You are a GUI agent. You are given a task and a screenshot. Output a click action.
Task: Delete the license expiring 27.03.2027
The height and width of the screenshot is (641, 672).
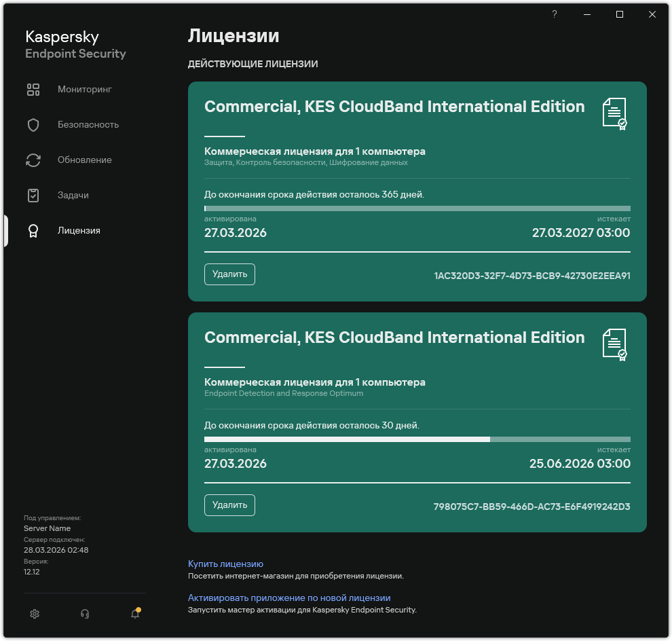pyautogui.click(x=229, y=274)
